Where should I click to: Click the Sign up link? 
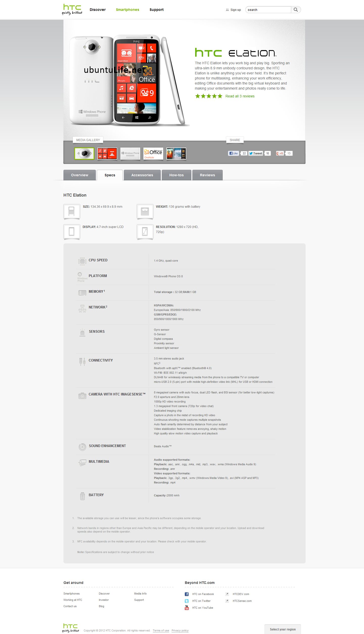click(x=236, y=10)
